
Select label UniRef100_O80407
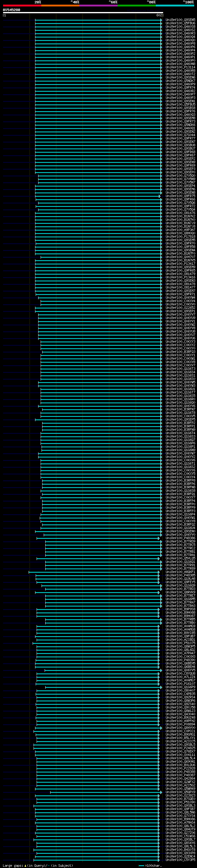click(180, 690)
